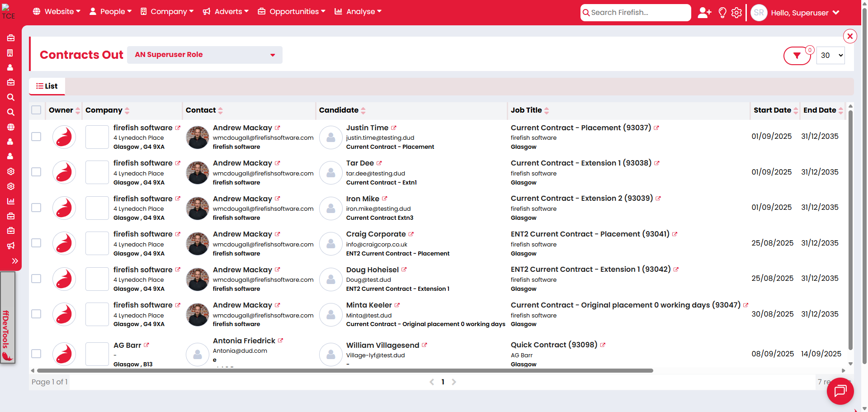Open Antonia Friedrick contact record

pos(244,341)
